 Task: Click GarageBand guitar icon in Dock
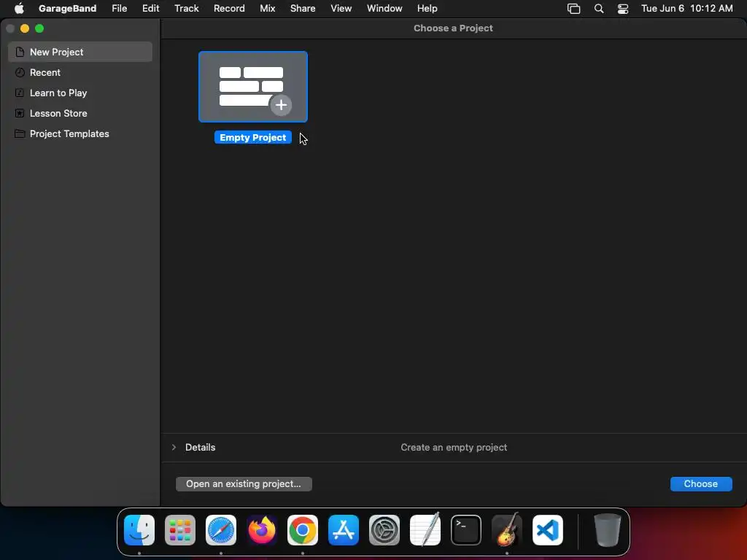(507, 530)
